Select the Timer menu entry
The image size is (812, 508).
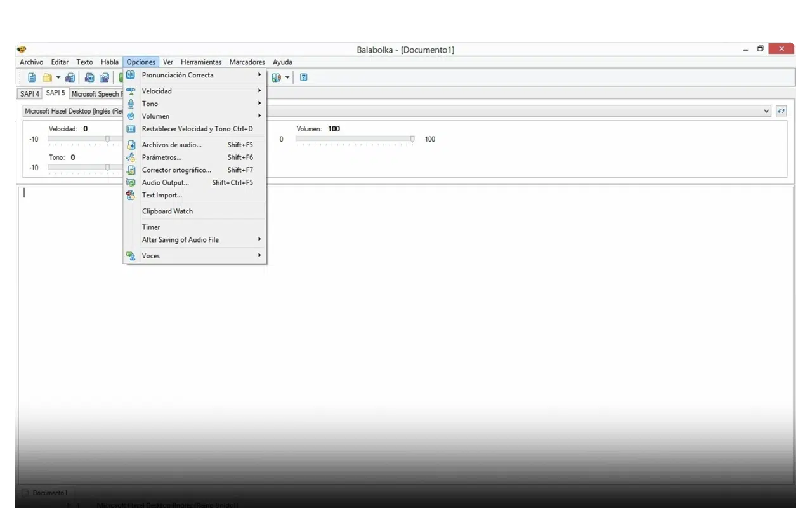point(195,227)
